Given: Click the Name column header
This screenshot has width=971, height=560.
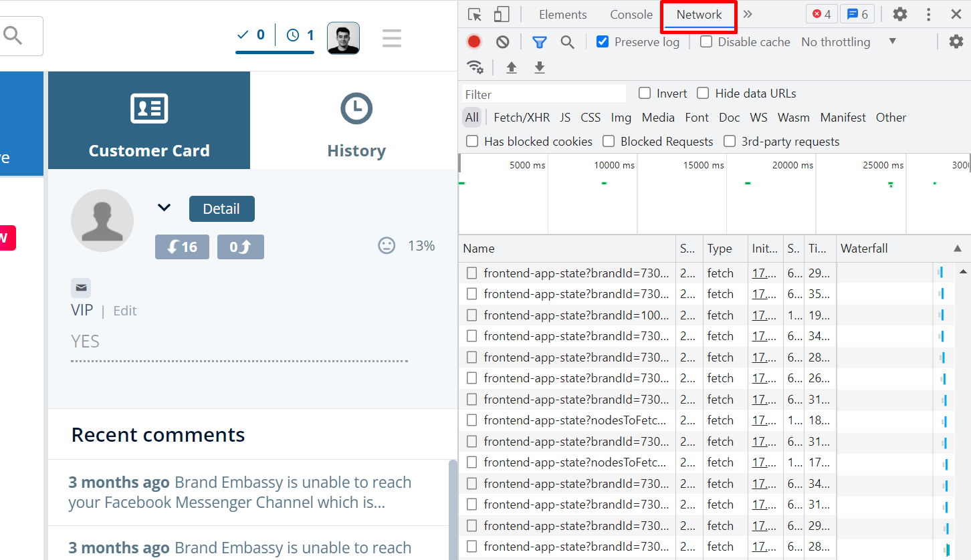Looking at the screenshot, I should point(567,249).
